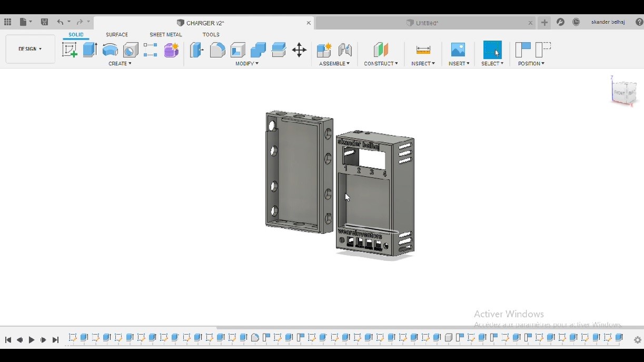Click the skander belhaj account name
Image resolution: width=644 pixels, height=362 pixels.
pos(608,22)
